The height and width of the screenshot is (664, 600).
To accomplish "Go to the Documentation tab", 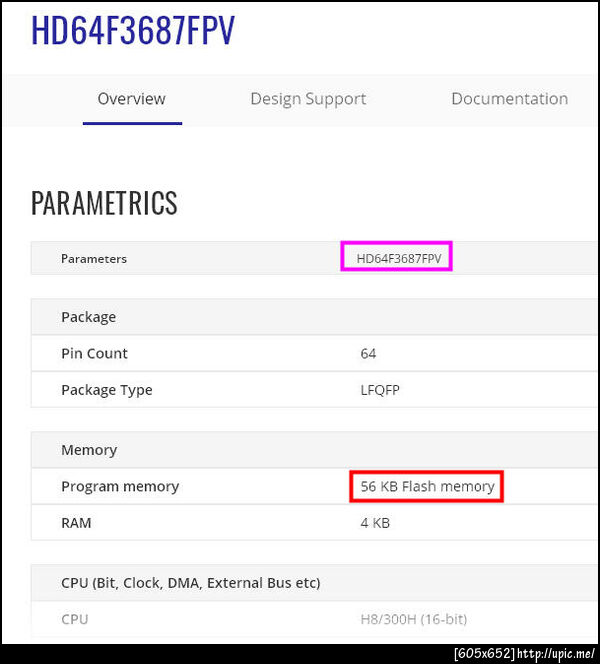I will pyautogui.click(x=509, y=99).
